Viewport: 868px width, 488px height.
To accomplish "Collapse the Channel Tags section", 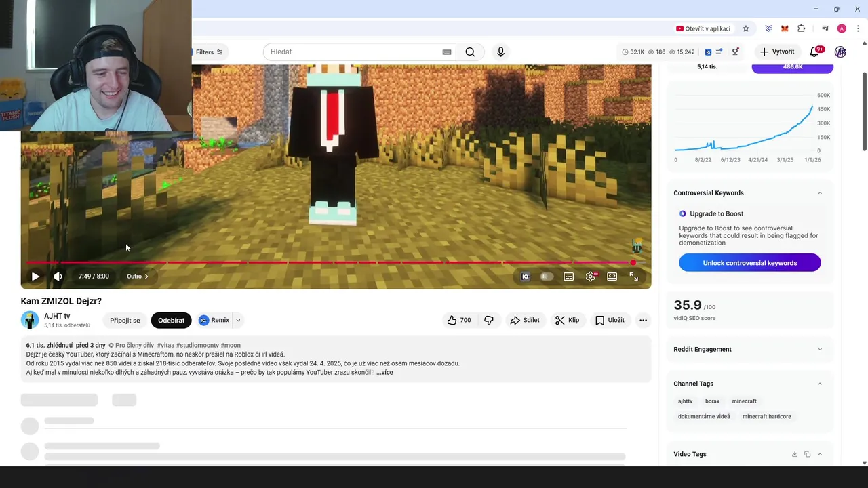I will coord(819,384).
